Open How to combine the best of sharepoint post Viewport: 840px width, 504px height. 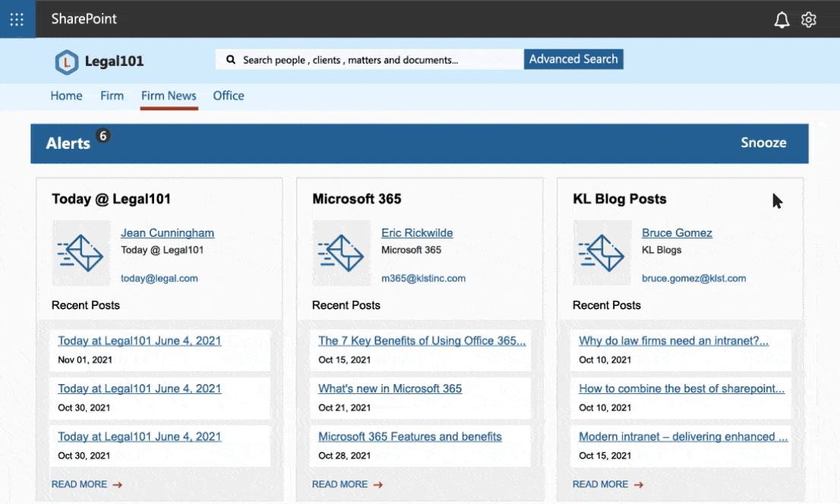pyautogui.click(x=681, y=389)
